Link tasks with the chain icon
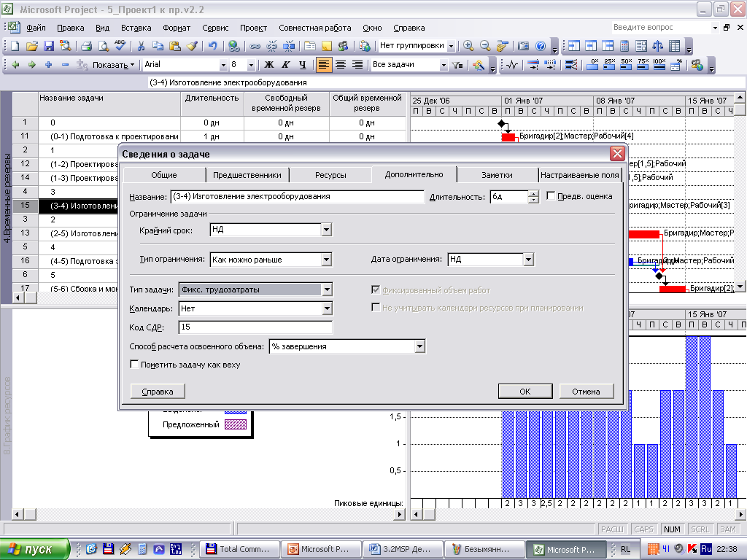 255,46
